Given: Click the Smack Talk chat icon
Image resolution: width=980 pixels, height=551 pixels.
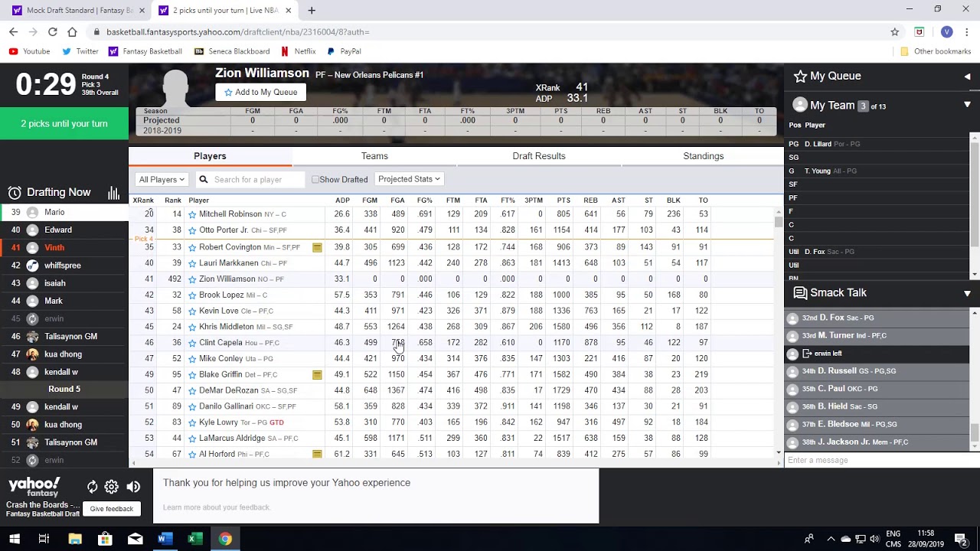Looking at the screenshot, I should [x=800, y=293].
